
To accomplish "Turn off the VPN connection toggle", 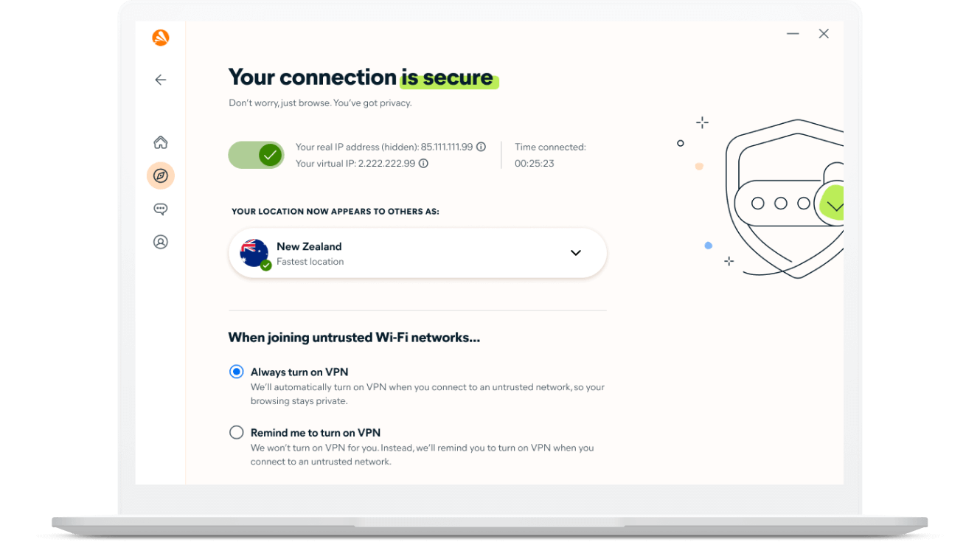I will [x=256, y=155].
